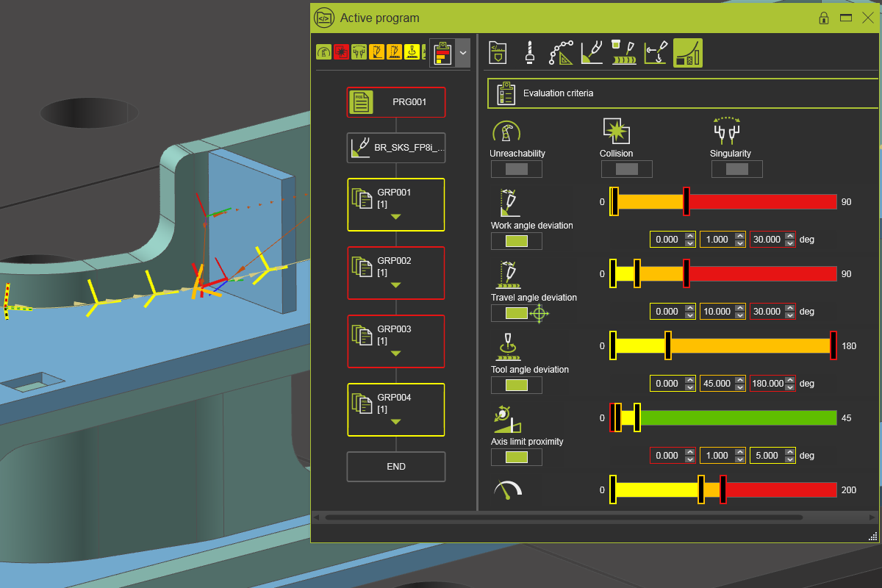882x588 pixels.
Task: Click the Tool angle deviation icon
Action: click(x=509, y=345)
